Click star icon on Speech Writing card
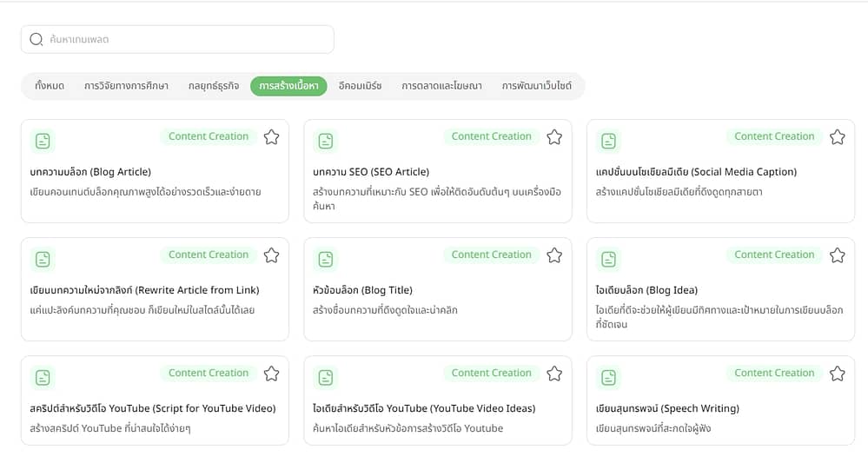This screenshot has width=868, height=476. (837, 374)
